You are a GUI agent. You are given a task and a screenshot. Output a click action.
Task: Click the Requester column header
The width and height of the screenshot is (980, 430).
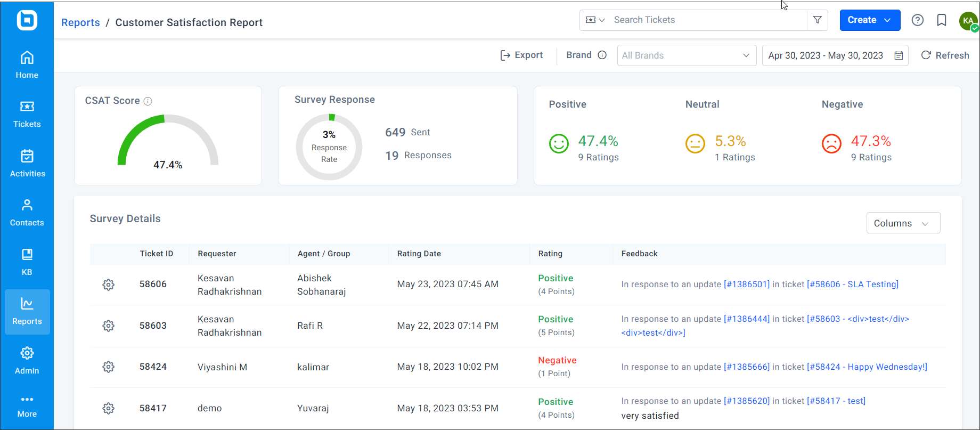coord(217,254)
